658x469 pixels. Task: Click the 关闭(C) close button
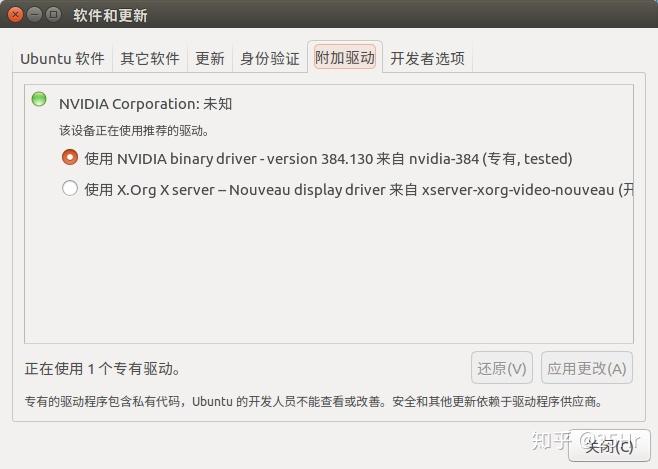pos(609,446)
